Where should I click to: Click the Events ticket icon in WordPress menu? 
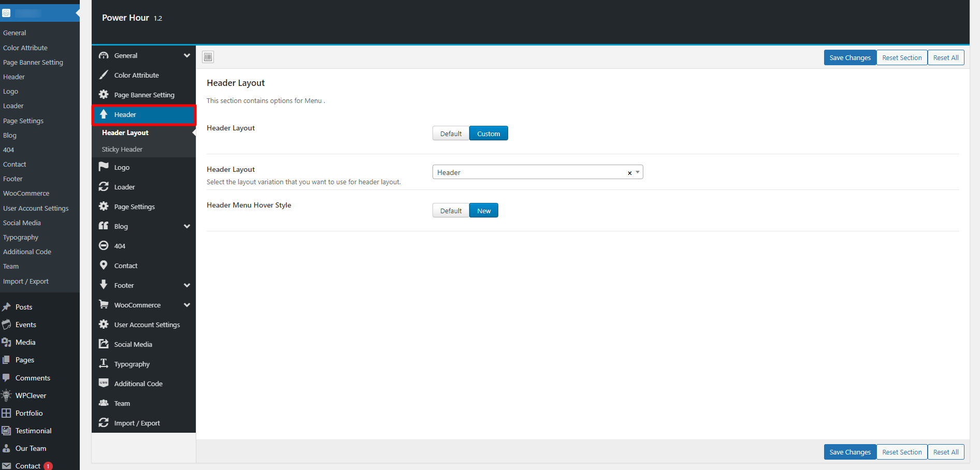point(6,325)
